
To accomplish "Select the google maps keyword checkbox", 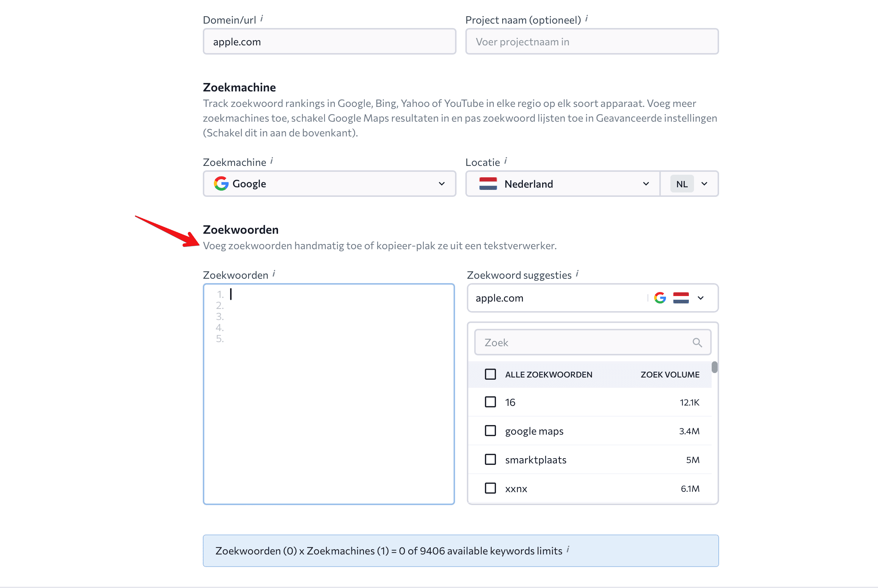I will click(490, 431).
